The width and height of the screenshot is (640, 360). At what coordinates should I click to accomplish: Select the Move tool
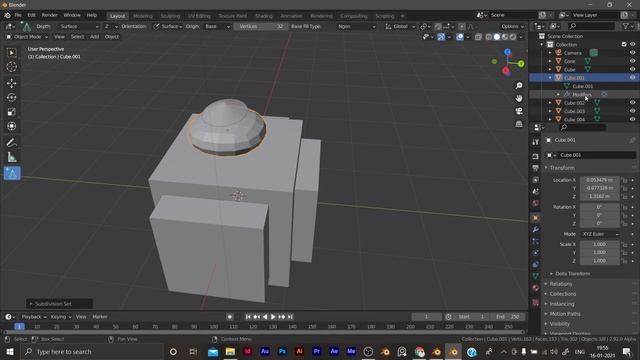pos(11,83)
